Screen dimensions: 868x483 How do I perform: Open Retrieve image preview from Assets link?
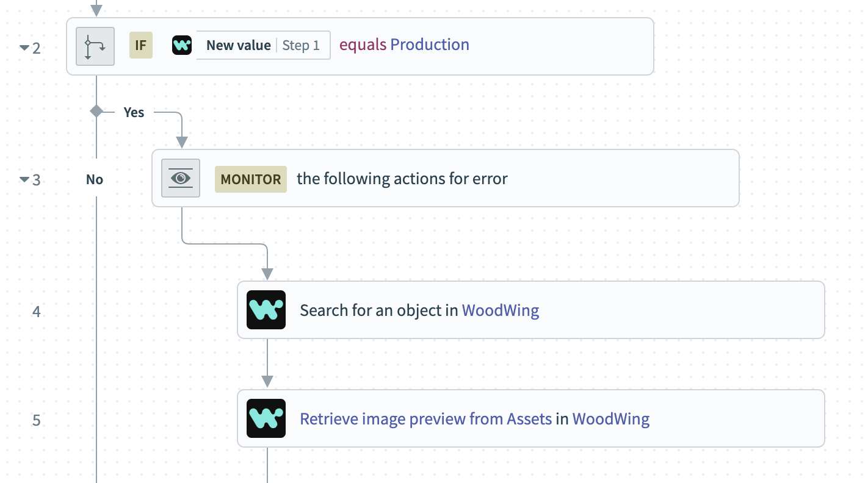coord(426,419)
